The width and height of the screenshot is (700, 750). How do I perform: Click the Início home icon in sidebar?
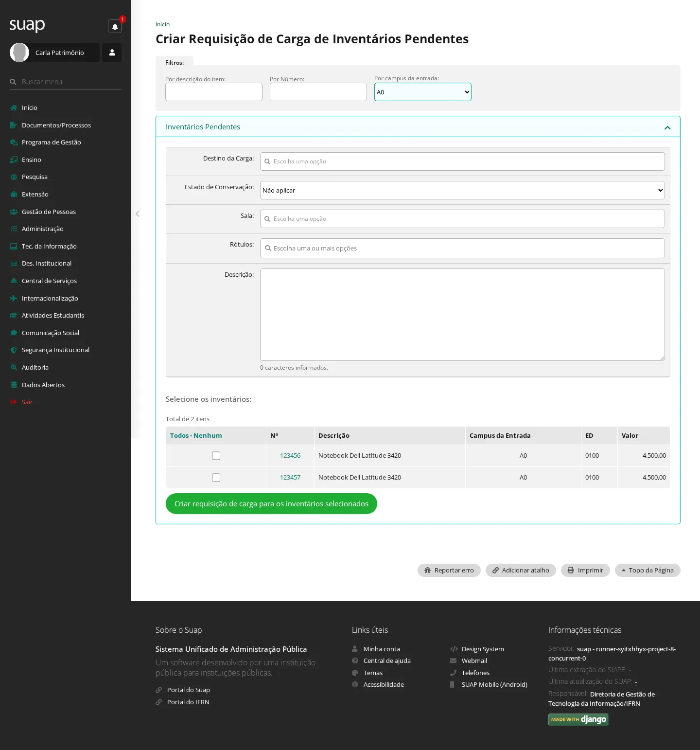[14, 108]
